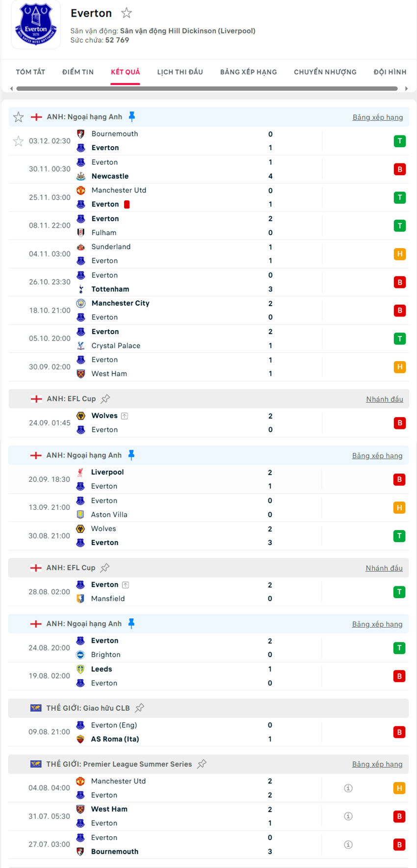Click the pin icon next to ANH: EFL Cup

click(105, 398)
